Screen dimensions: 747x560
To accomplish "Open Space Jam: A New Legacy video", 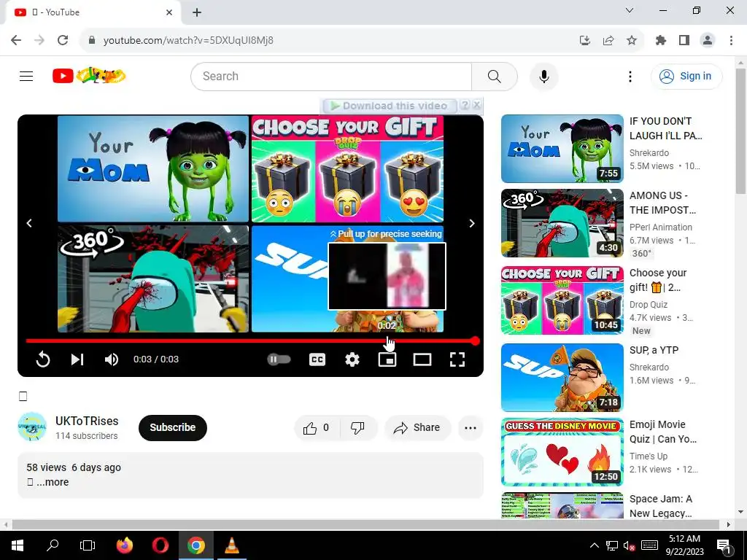I will pyautogui.click(x=562, y=506).
